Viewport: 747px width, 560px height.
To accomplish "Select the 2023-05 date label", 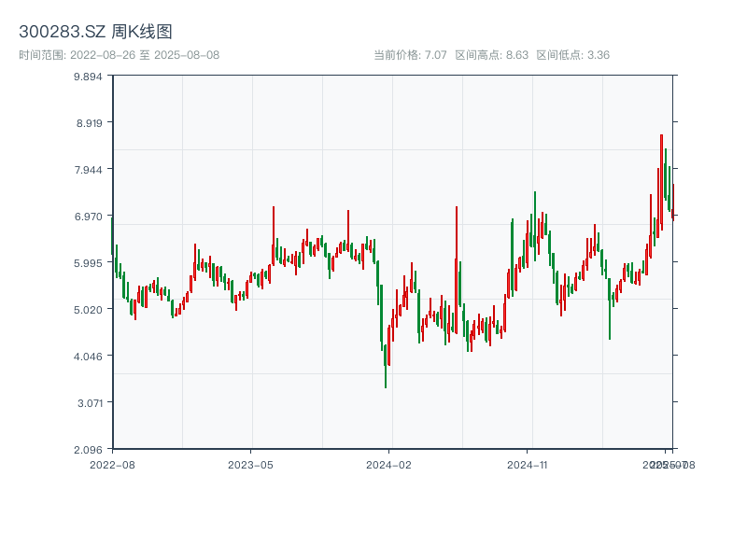I will [x=250, y=464].
